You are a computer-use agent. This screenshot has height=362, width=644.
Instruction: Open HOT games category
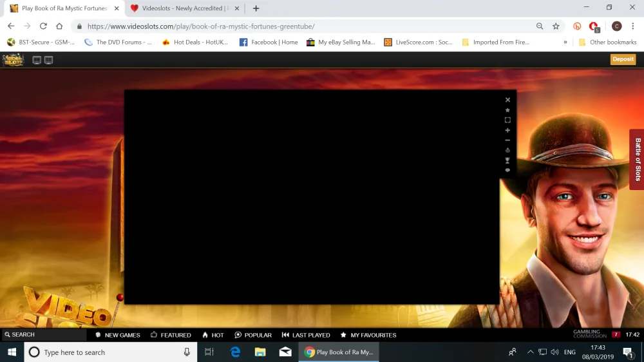tap(213, 335)
